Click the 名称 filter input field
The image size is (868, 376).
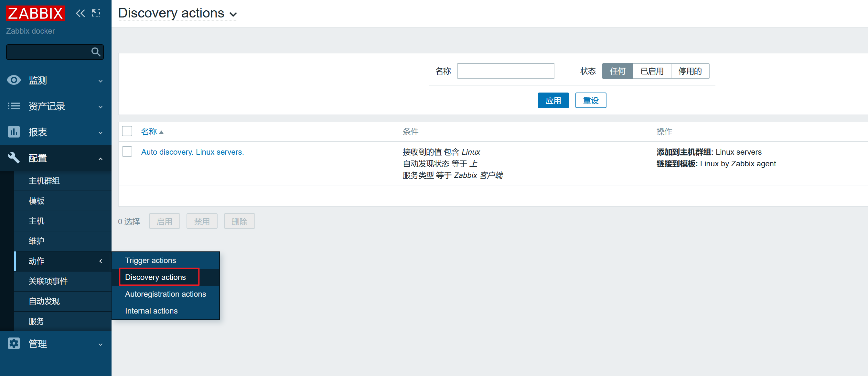pos(505,71)
